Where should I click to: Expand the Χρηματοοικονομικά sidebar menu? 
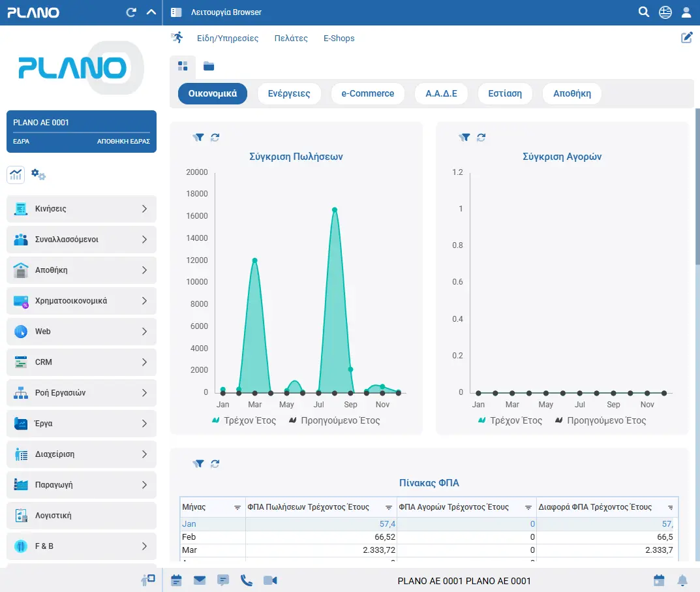82,301
